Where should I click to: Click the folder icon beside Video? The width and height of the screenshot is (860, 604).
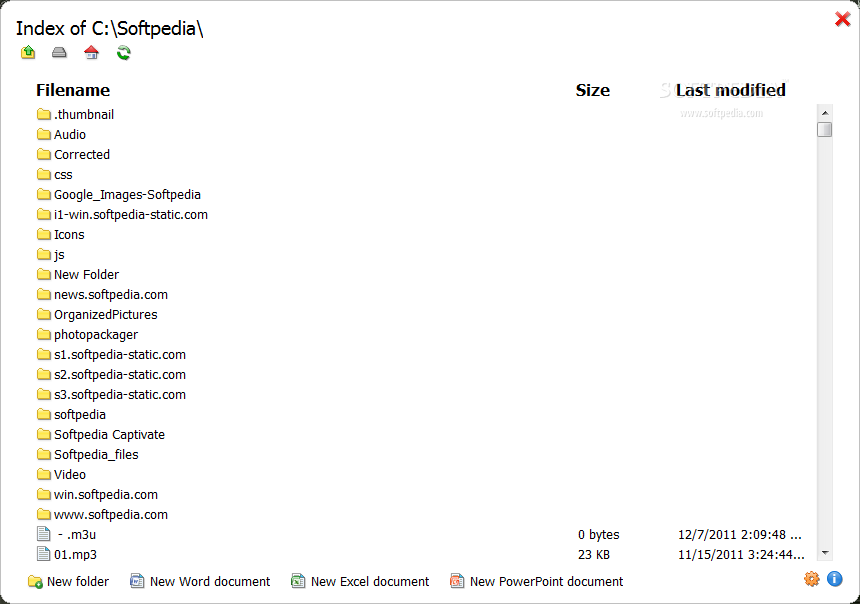click(x=44, y=475)
